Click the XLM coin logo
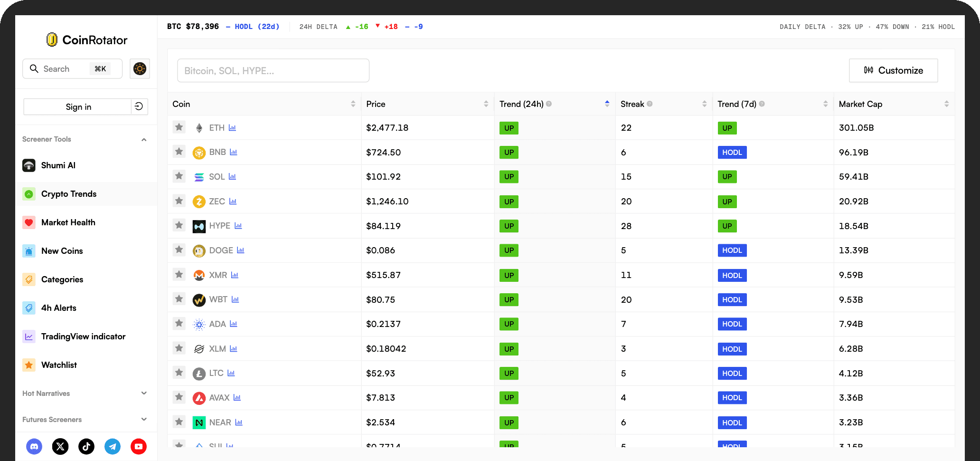The height and width of the screenshot is (461, 980). click(199, 349)
